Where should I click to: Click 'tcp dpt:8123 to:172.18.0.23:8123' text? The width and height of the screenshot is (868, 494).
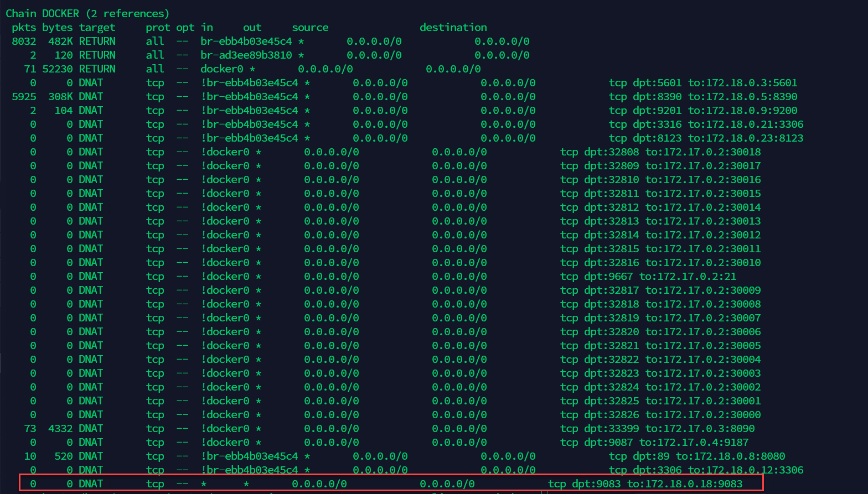coord(706,138)
